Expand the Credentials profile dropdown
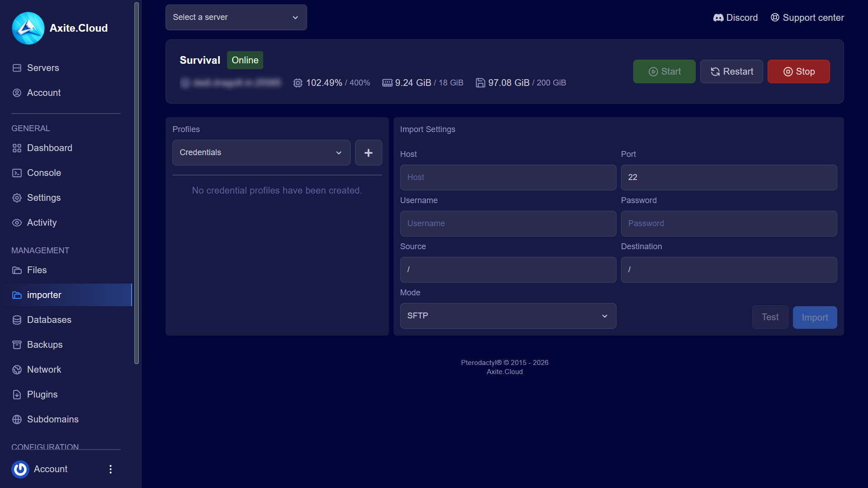This screenshot has height=488, width=868. click(261, 152)
